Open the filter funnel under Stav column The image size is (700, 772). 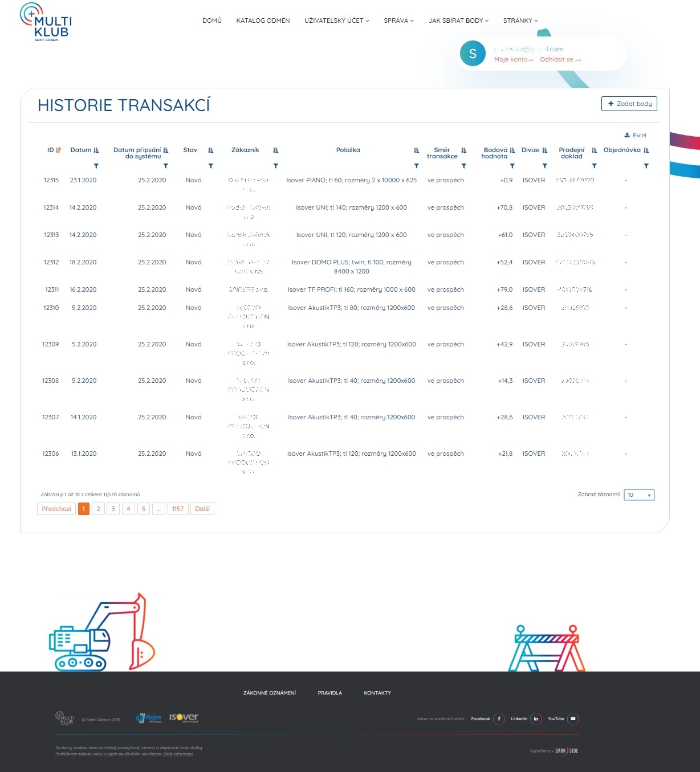(211, 166)
